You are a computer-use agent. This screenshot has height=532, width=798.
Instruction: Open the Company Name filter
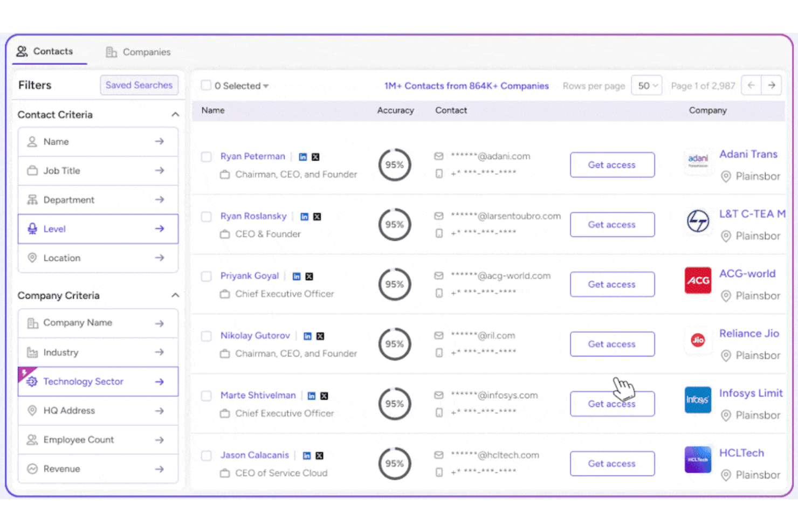point(98,323)
